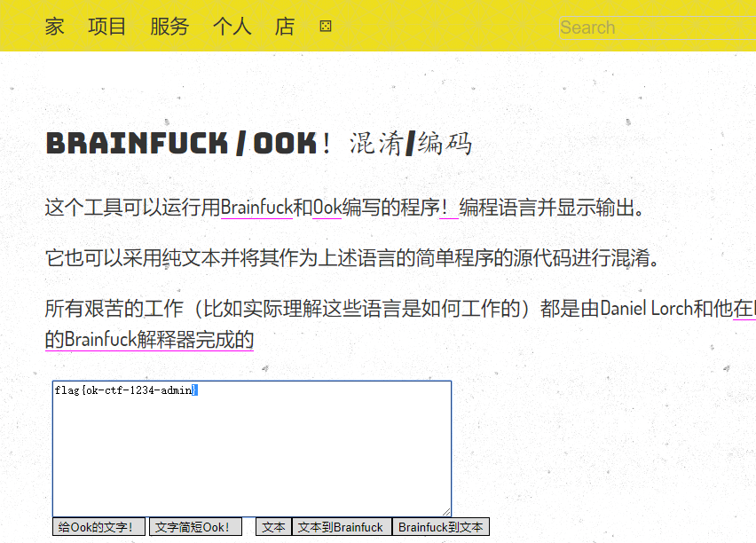Screen dimensions: 756x543
Task: Open the 项目 navigation menu item
Action: (106, 27)
